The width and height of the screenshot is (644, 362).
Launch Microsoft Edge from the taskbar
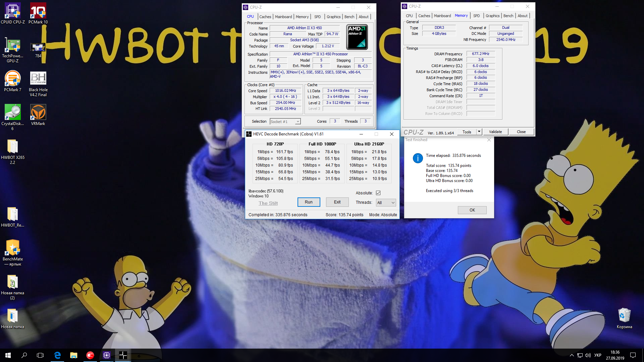pyautogui.click(x=57, y=355)
